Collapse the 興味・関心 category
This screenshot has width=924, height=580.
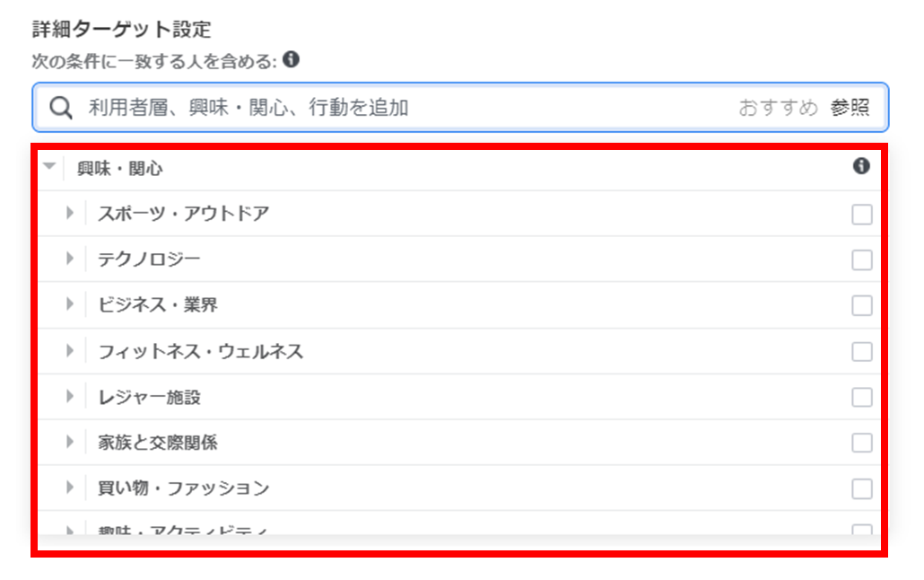[49, 166]
